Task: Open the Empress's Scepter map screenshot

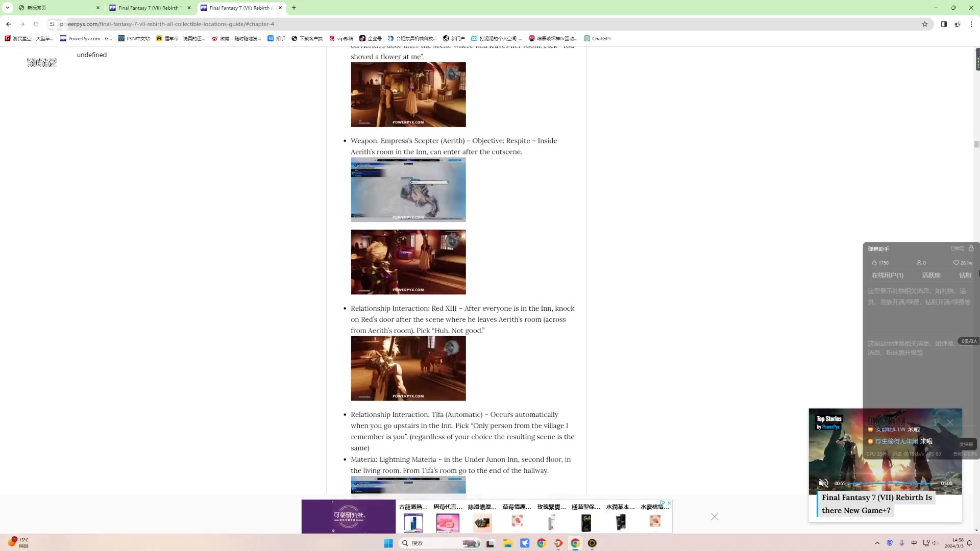Action: point(408,190)
